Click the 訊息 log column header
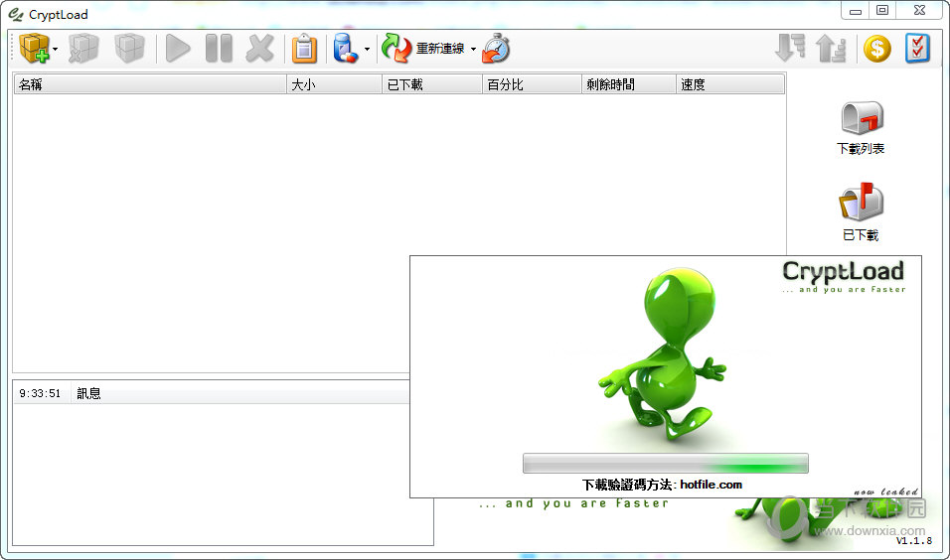 point(239,393)
